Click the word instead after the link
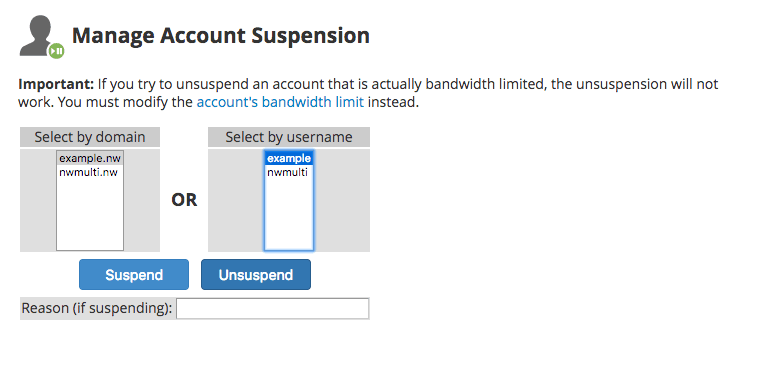Image resolution: width=768 pixels, height=376 pixels. pos(393,103)
